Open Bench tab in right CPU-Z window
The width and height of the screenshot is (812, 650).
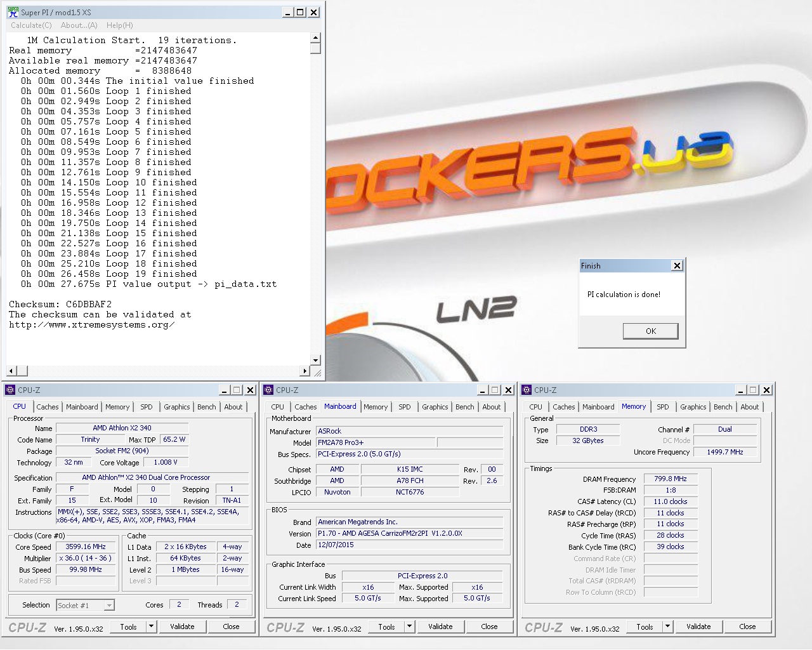(723, 407)
